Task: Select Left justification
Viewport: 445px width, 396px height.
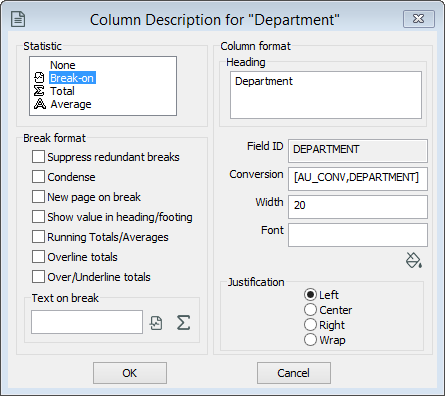Action: click(310, 295)
